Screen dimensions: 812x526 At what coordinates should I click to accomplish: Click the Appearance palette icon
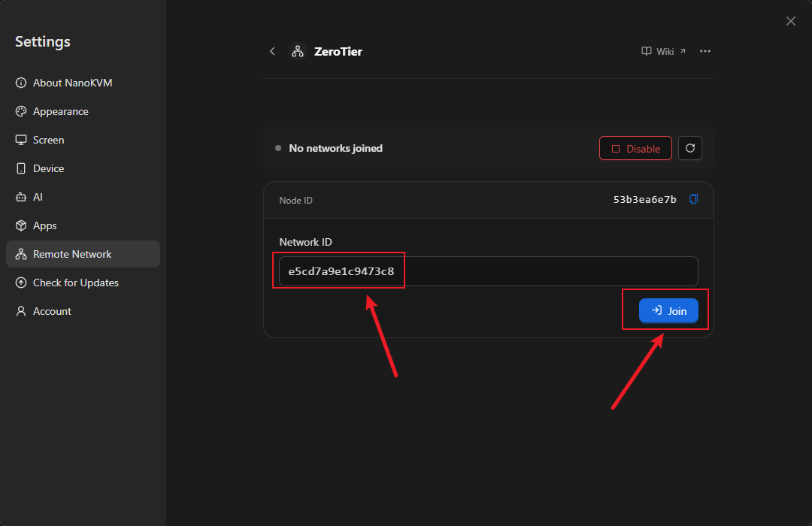point(21,111)
